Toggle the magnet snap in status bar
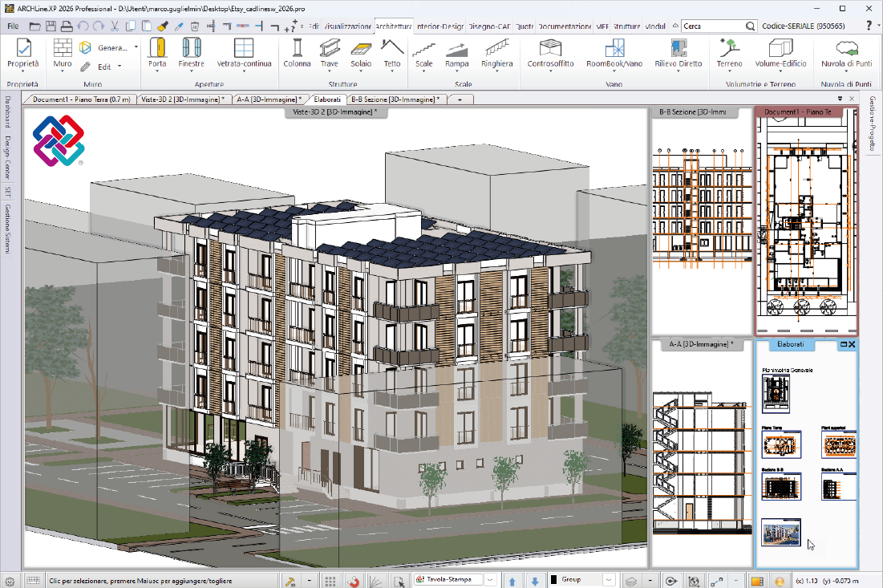Viewport: 883px width, 588px height. click(x=354, y=580)
